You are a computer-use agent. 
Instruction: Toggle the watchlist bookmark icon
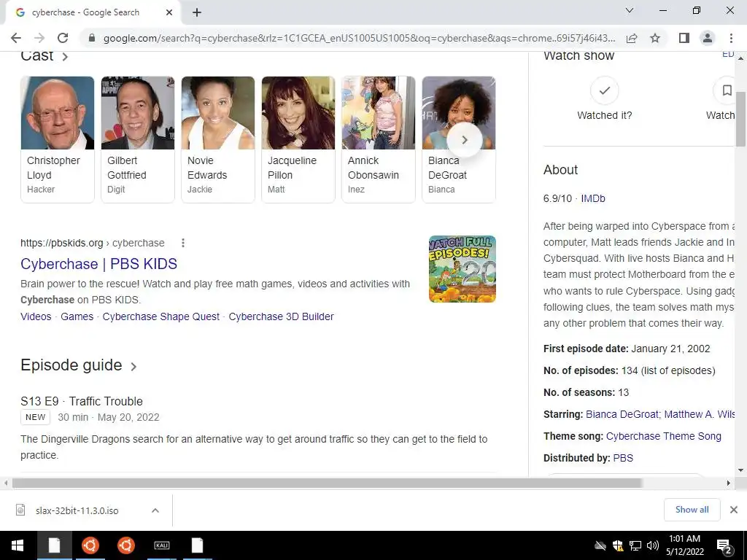pyautogui.click(x=727, y=90)
